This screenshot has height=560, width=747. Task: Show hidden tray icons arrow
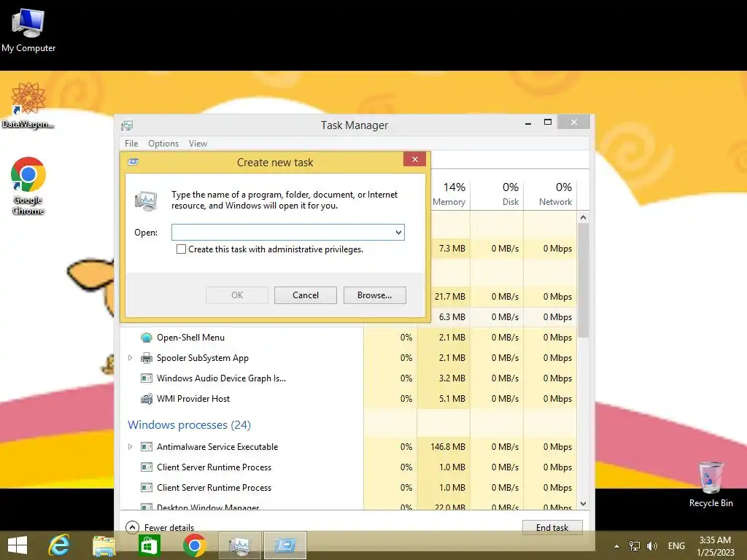616,546
